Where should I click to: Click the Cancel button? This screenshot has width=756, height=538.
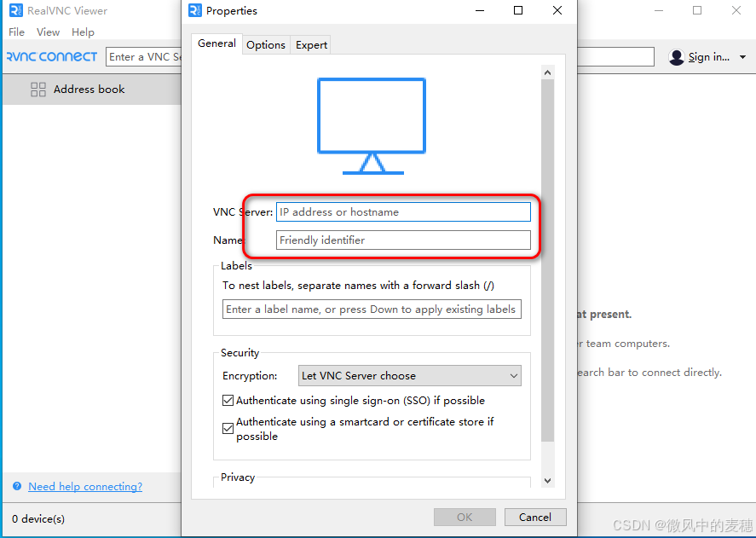pos(535,517)
